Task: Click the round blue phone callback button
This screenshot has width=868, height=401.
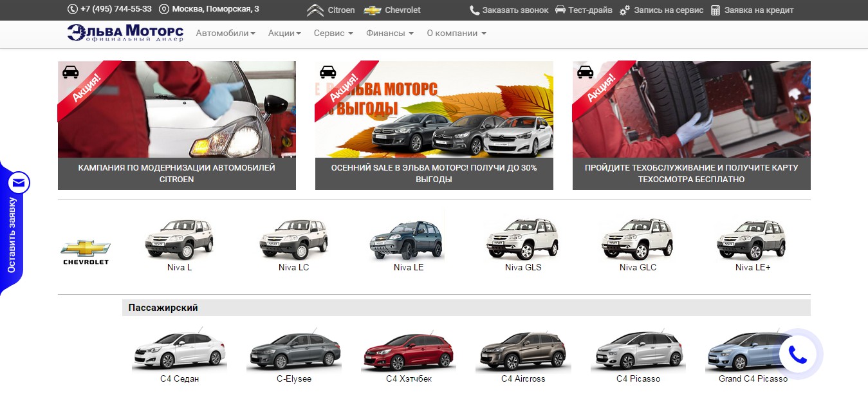Action: coord(798,354)
